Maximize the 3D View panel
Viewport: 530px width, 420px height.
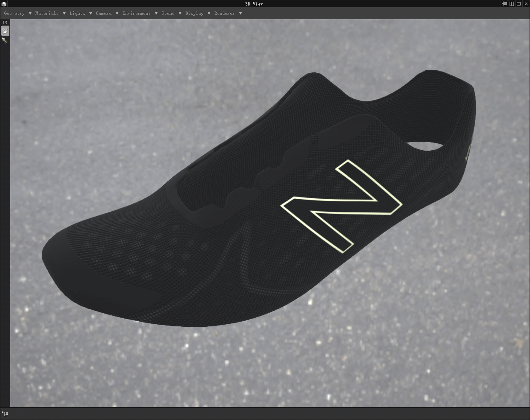tap(519, 4)
